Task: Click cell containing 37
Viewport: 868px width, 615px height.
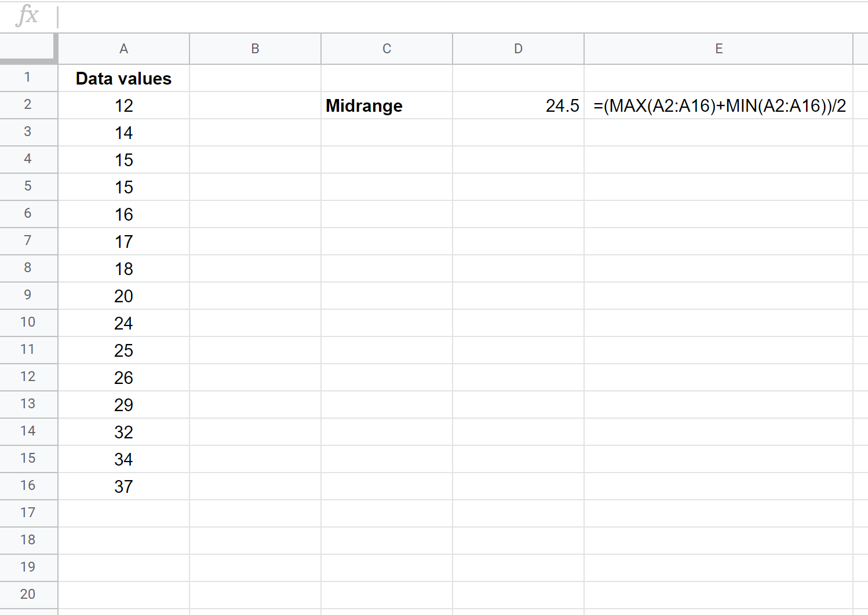Action: coord(124,486)
